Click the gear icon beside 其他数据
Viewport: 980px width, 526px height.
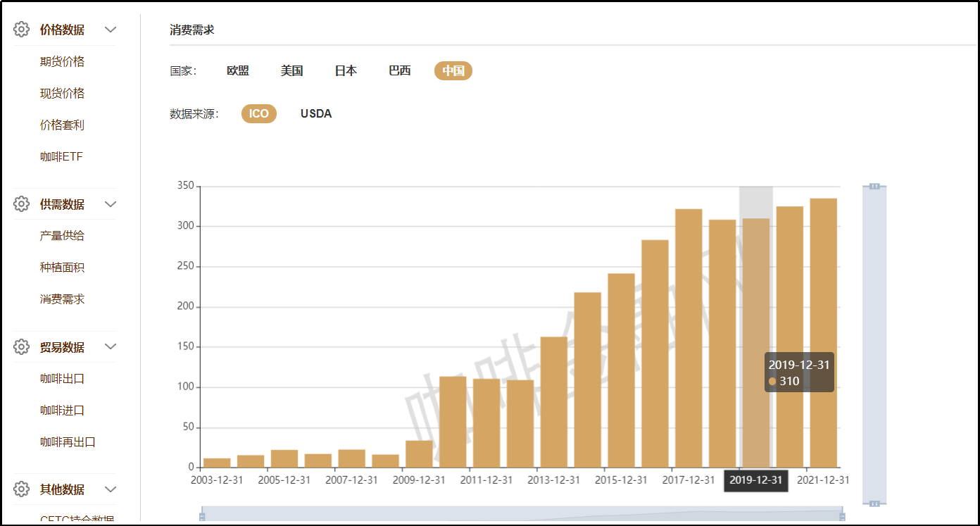[22, 489]
